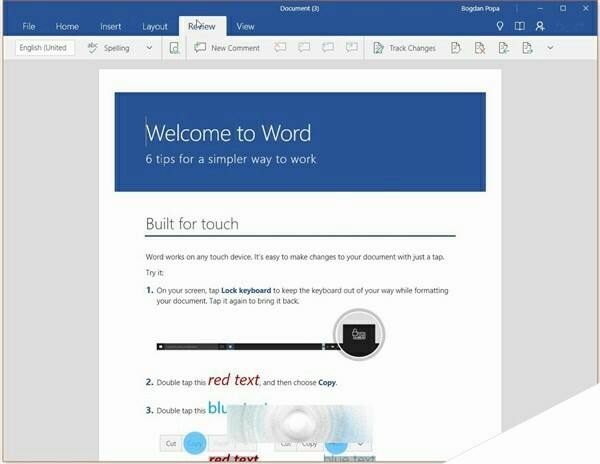The image size is (600, 464).
Task: Click the Welcome to Word title text
Action: (229, 132)
